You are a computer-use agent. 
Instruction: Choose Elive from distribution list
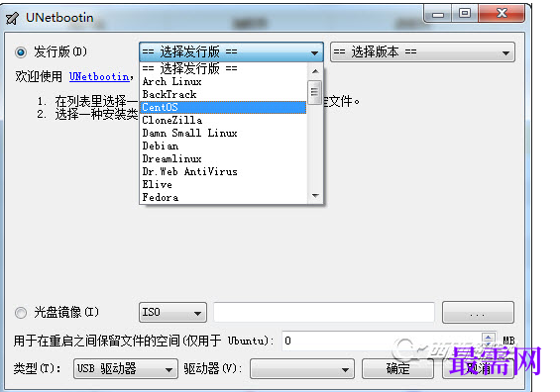coord(223,184)
